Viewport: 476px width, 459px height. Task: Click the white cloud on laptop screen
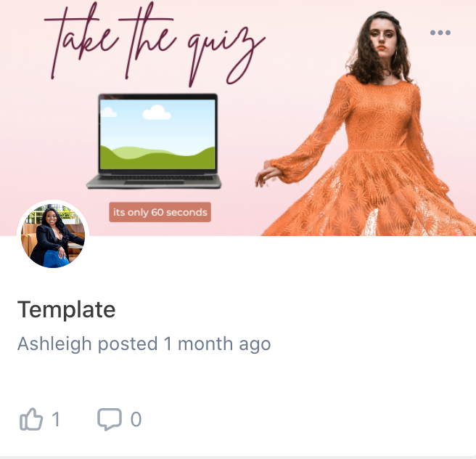tap(157, 112)
